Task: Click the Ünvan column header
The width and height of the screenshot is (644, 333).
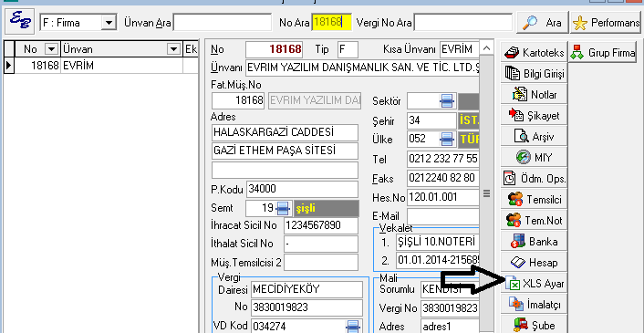Action: pyautogui.click(x=121, y=49)
